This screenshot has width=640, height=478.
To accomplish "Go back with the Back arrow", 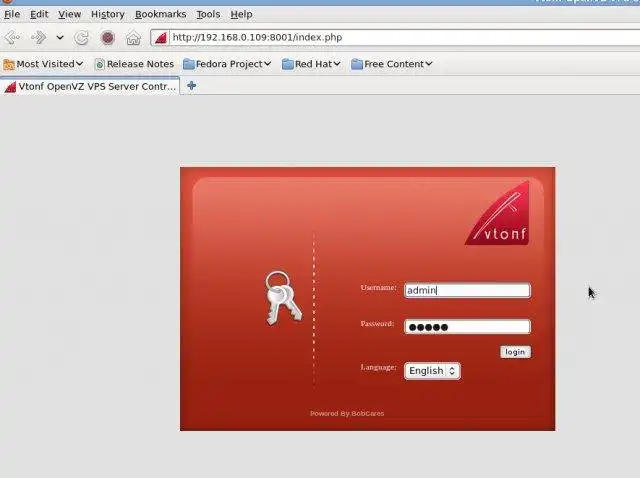I will point(12,38).
